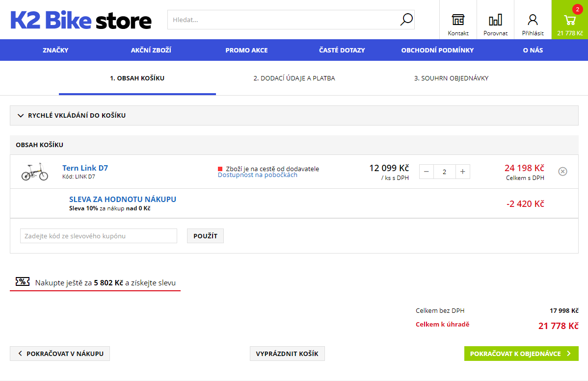This screenshot has height=381, width=588.
Task: Click the red cart badge showing 2
Action: [578, 9]
